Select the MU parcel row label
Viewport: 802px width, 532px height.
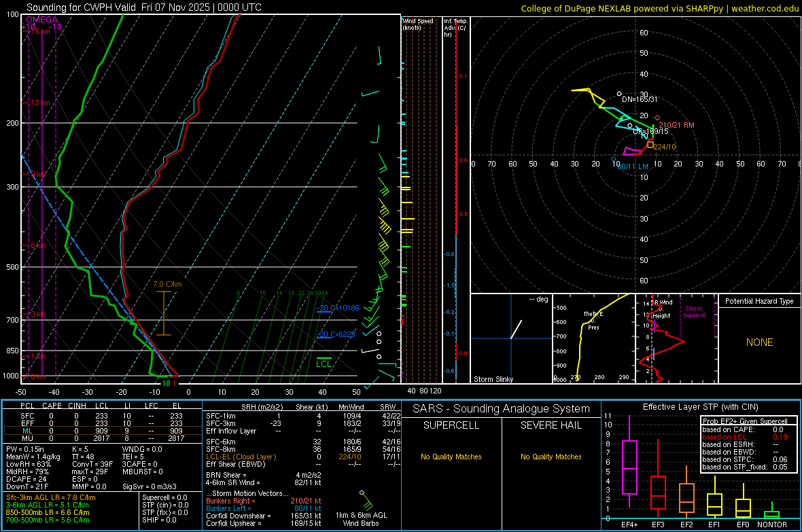click(x=27, y=438)
